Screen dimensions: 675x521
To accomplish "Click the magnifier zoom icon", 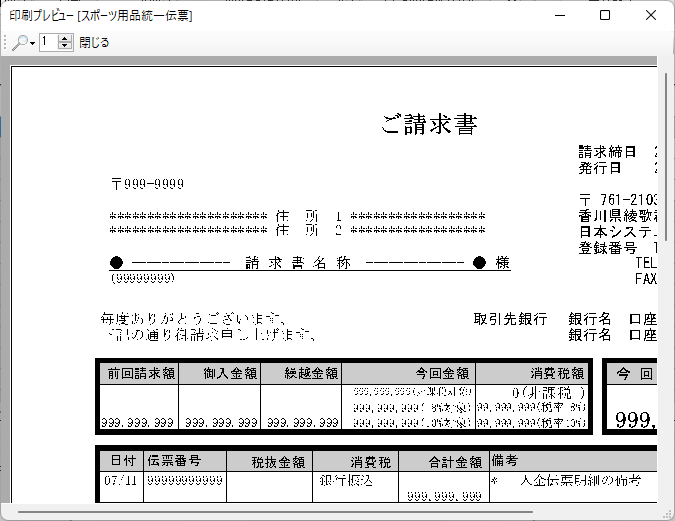I will (x=20, y=43).
